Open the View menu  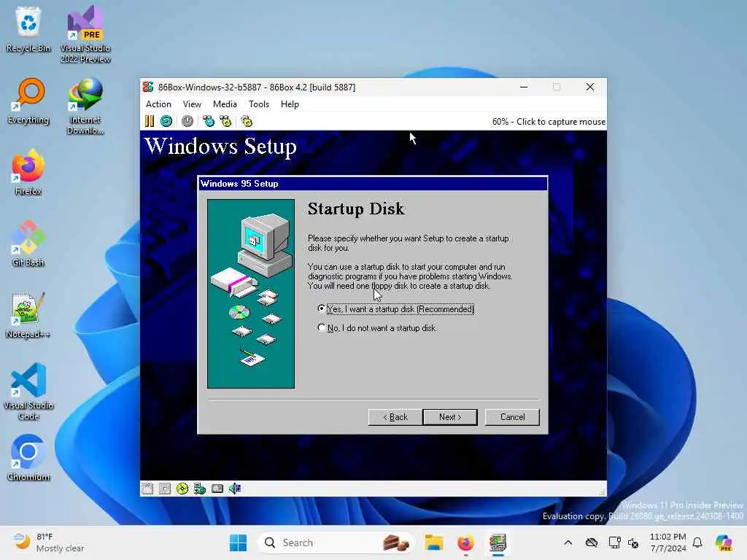192,104
